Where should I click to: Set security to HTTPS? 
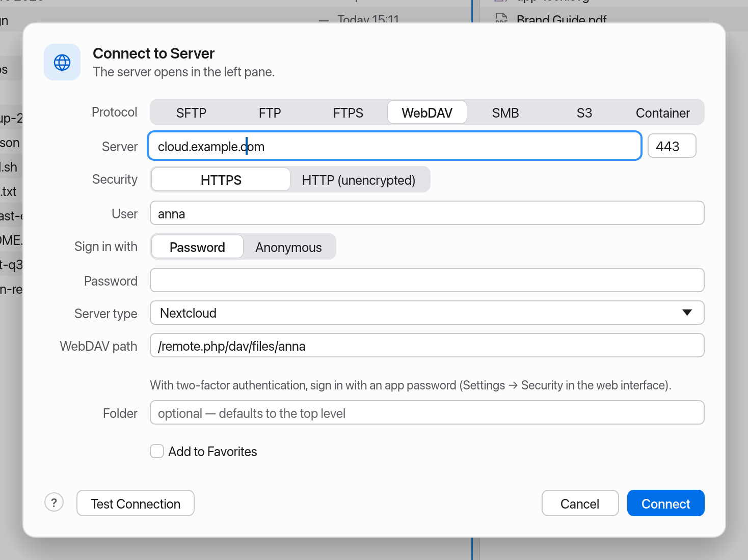tap(221, 180)
